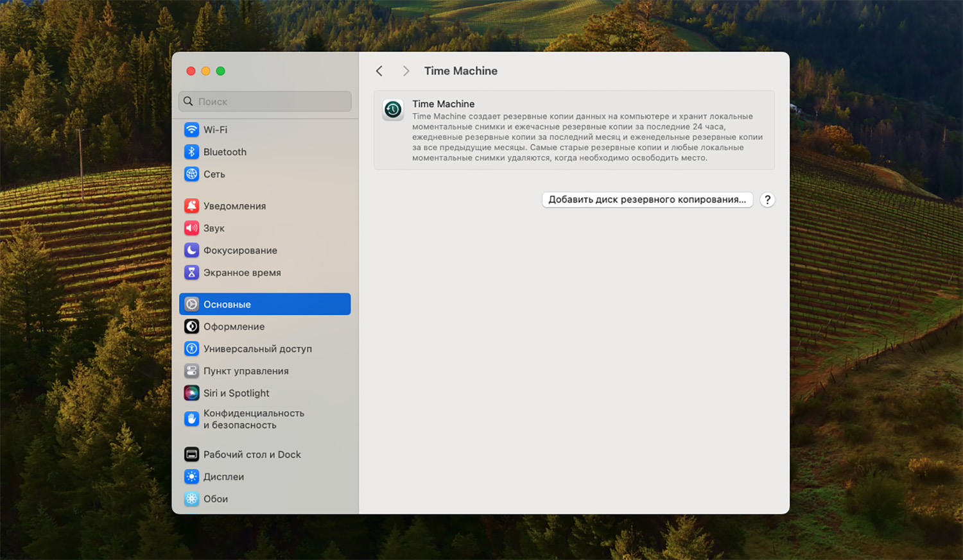
Task: Open Дисплеи label
Action: pyautogui.click(x=223, y=477)
